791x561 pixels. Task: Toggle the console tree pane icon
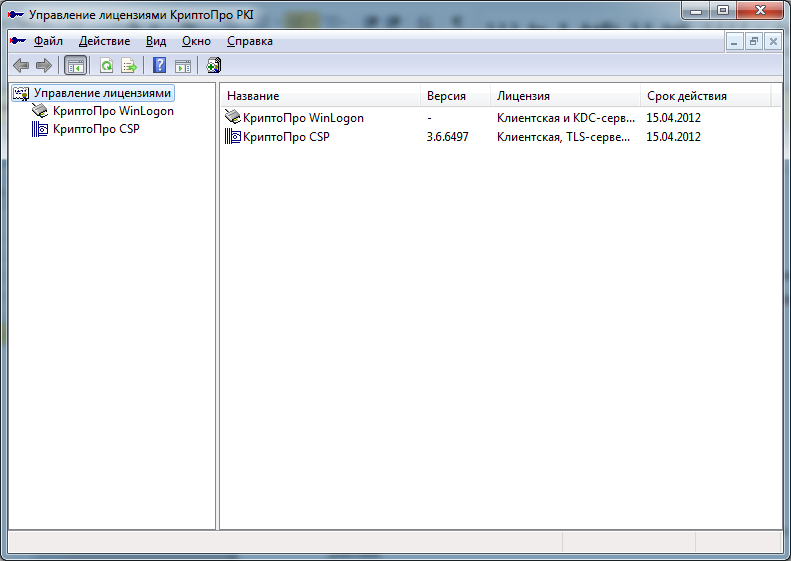click(75, 66)
